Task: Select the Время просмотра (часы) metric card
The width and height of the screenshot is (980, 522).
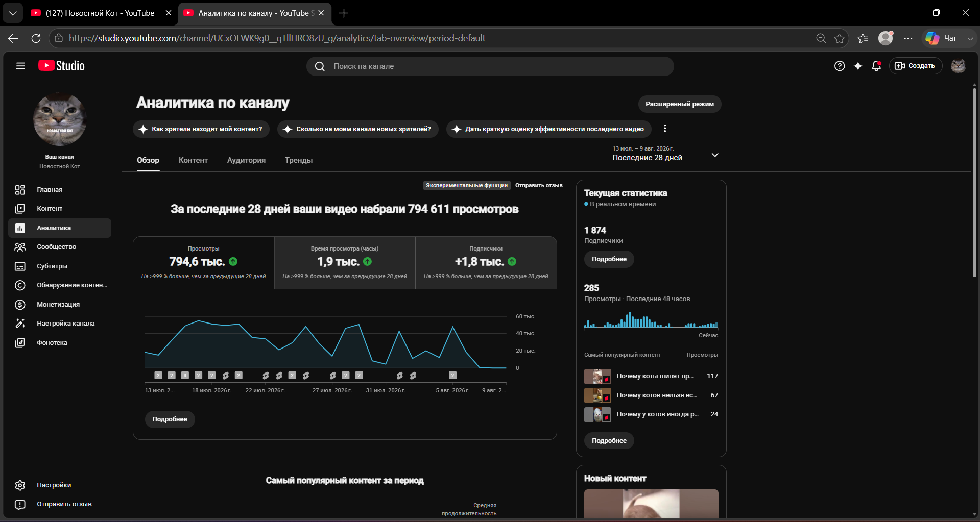Action: pyautogui.click(x=345, y=263)
